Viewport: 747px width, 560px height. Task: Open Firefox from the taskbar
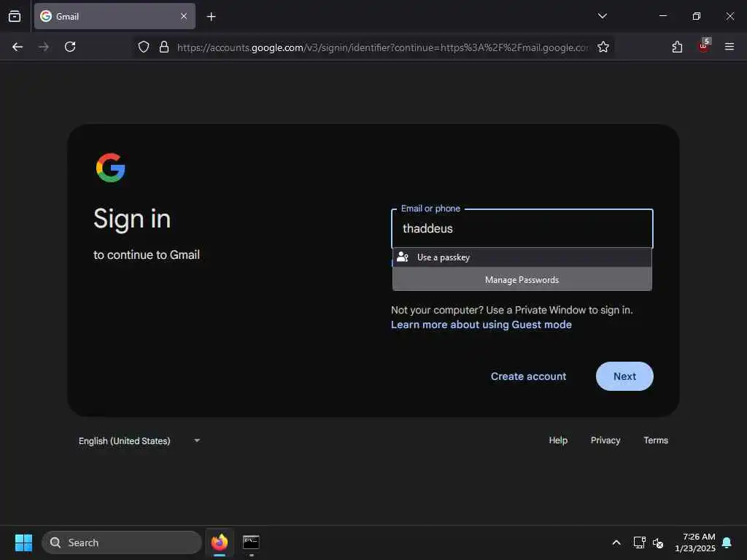pyautogui.click(x=219, y=542)
